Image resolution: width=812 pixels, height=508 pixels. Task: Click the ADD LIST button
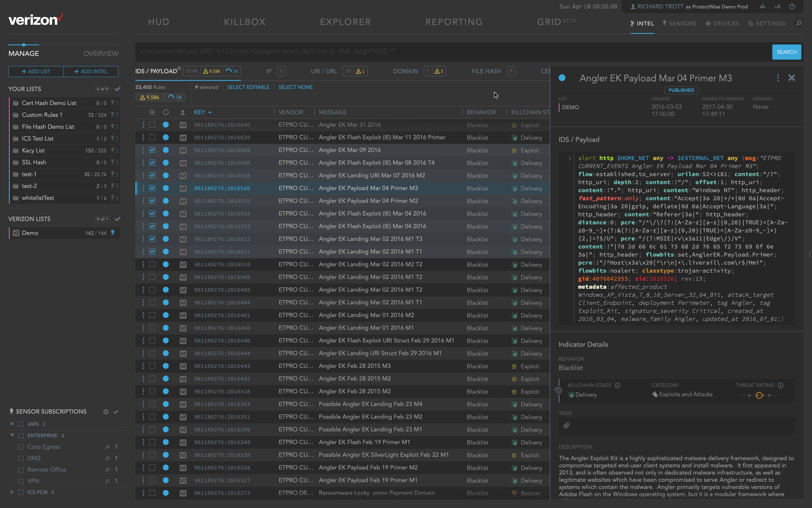coord(36,72)
